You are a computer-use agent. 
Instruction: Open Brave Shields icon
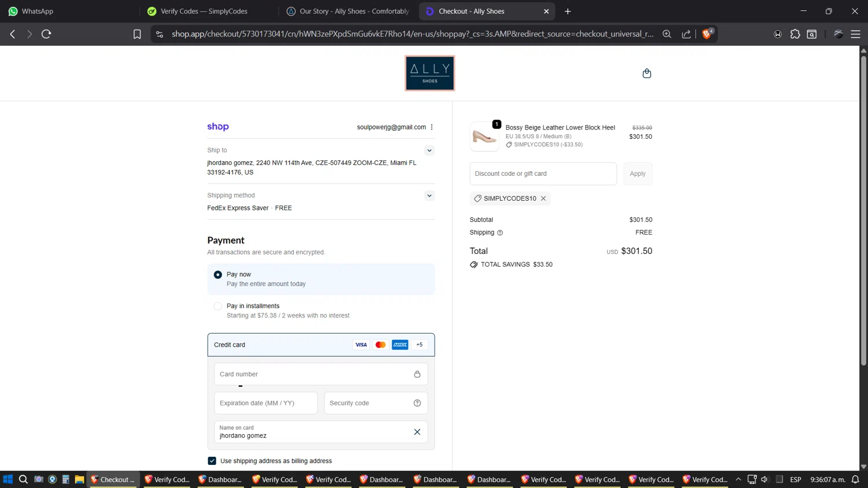[707, 34]
